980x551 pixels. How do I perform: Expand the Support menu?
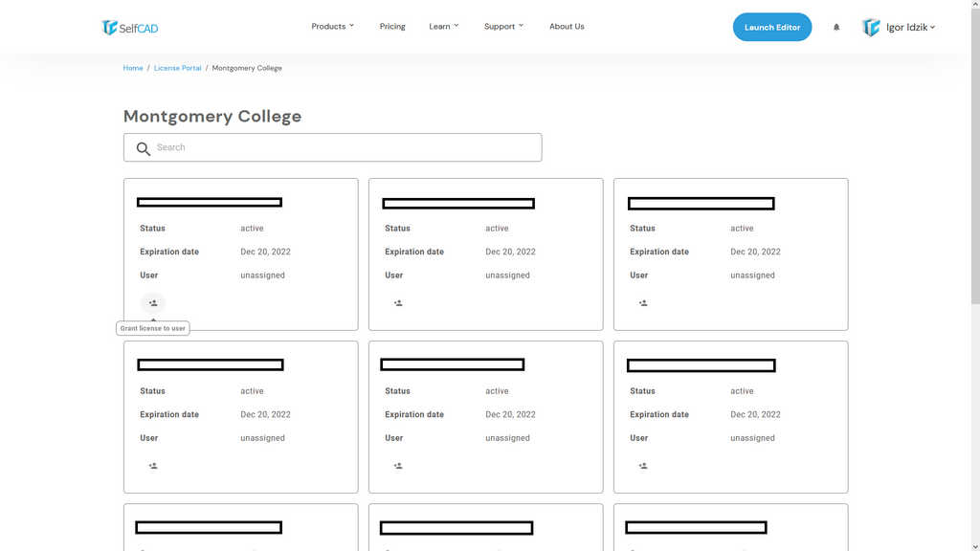point(503,26)
